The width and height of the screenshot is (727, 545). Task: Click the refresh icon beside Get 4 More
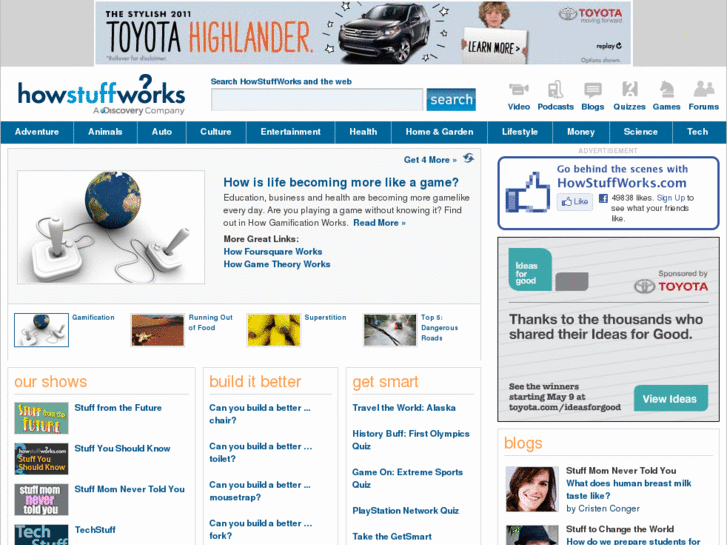coord(468,159)
